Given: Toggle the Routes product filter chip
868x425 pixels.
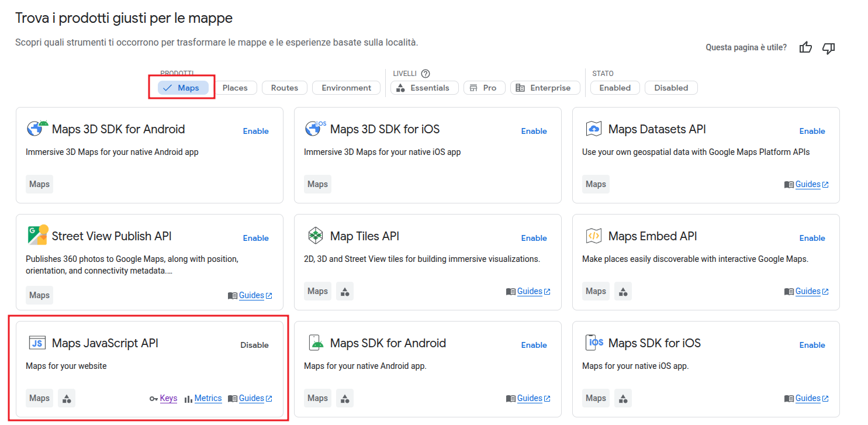Looking at the screenshot, I should (285, 88).
